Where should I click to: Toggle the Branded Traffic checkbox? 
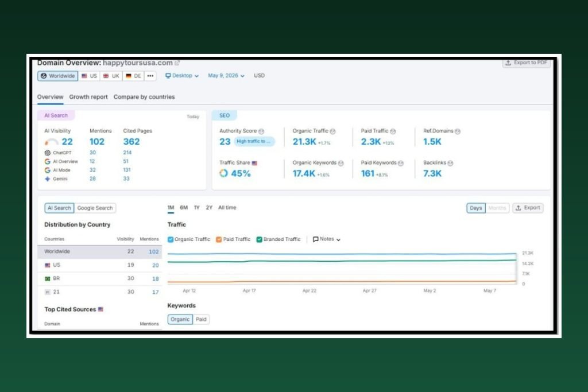click(x=259, y=239)
